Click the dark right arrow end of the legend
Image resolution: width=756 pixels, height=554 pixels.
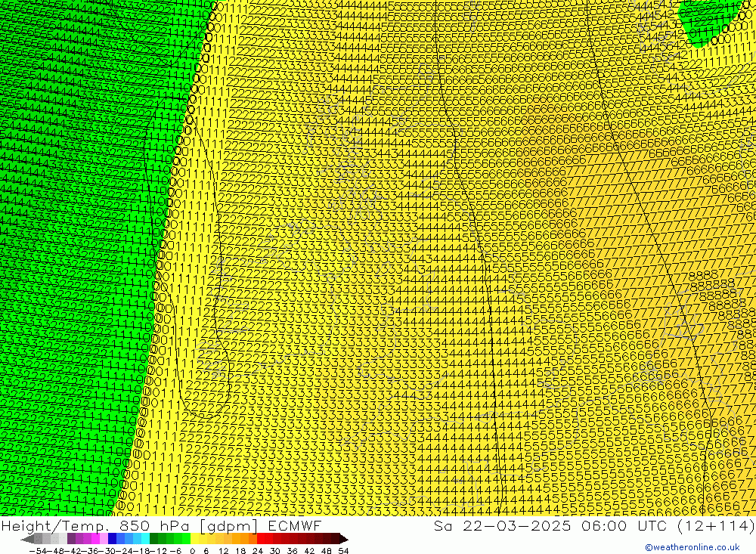click(344, 540)
